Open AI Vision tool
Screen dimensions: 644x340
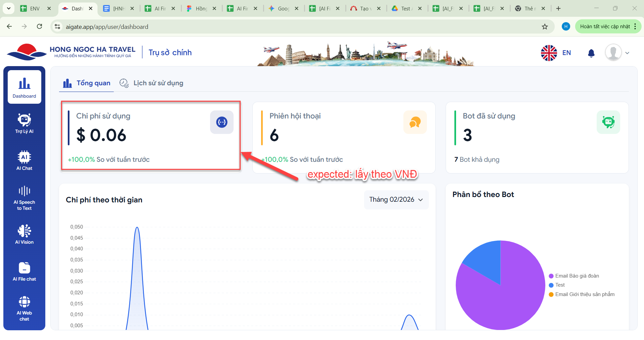click(x=24, y=234)
